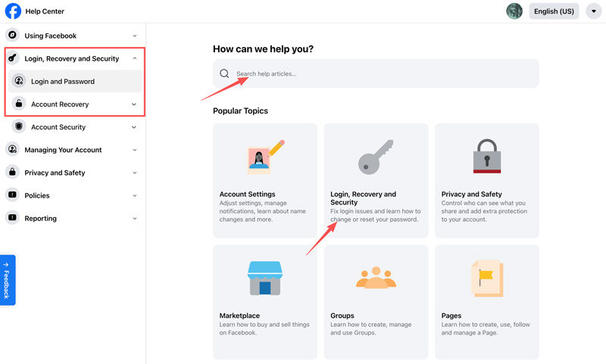Open the Reporting menu item
This screenshot has width=606, height=364.
(41, 219)
